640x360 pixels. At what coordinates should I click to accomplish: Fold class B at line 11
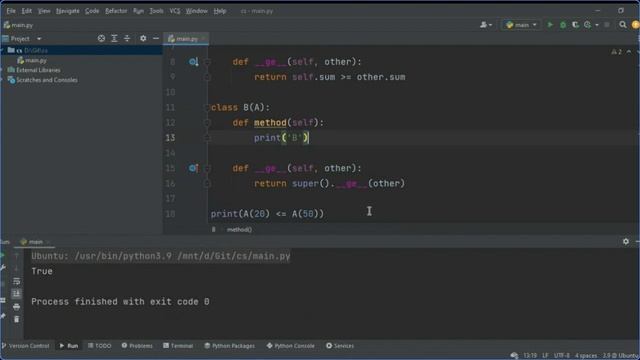(x=207, y=107)
